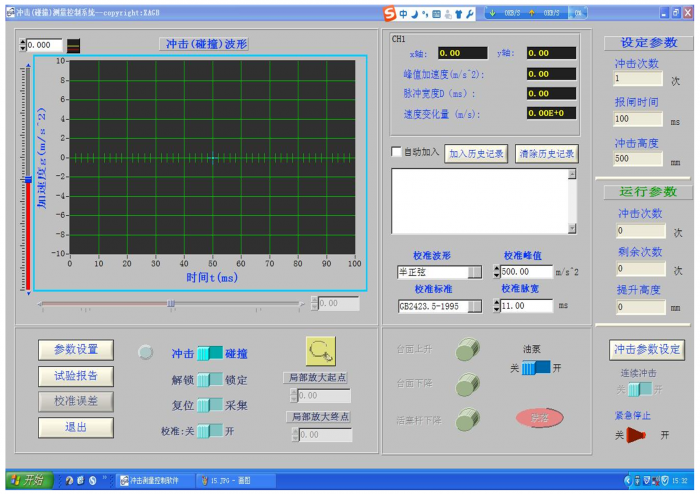Enable the 自动加入 checkbox
700x494 pixels.
[x=396, y=153]
